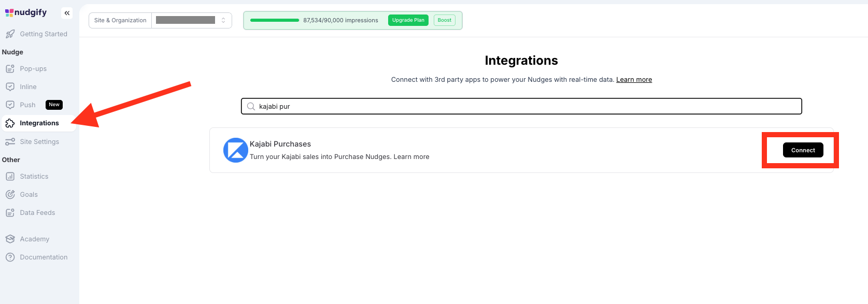Click the search magnifier icon
868x304 pixels.
pyautogui.click(x=251, y=106)
